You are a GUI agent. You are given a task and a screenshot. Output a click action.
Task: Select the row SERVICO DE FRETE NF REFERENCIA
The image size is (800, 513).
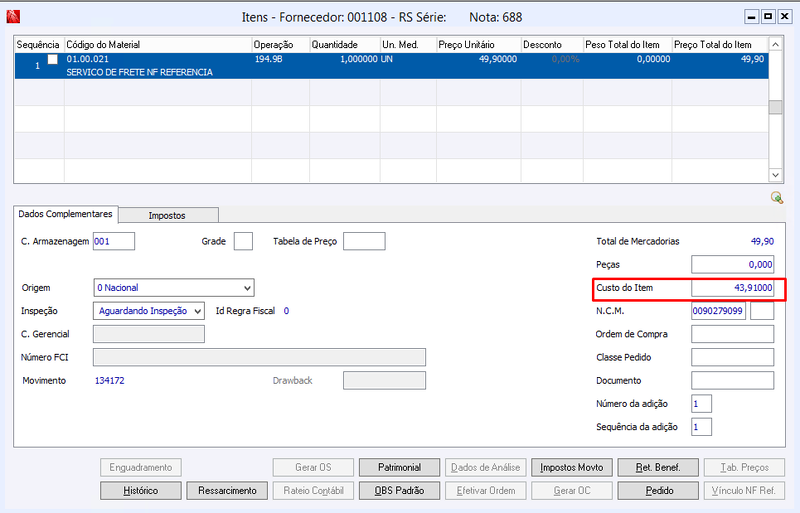[x=391, y=66]
